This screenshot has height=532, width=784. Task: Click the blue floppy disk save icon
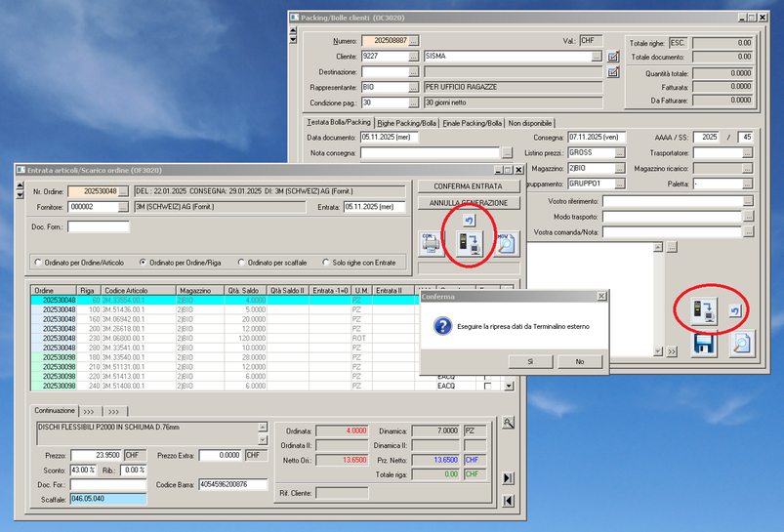click(705, 343)
